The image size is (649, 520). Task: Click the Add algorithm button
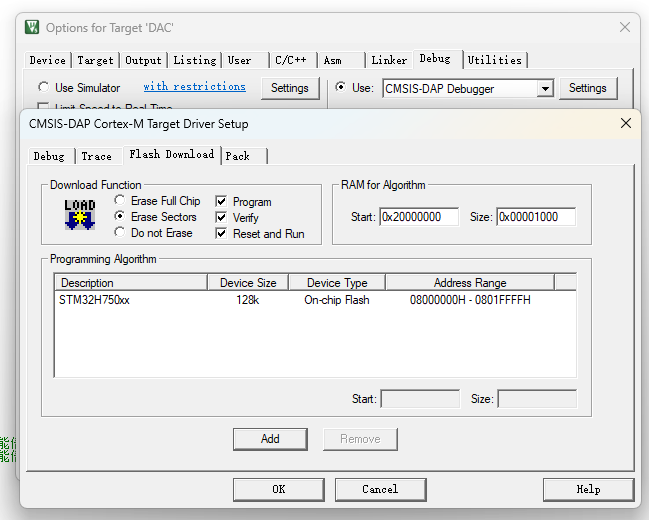click(x=270, y=439)
